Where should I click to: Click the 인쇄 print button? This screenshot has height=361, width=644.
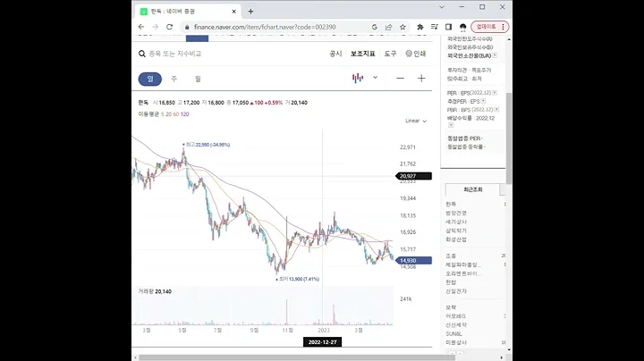pyautogui.click(x=416, y=54)
